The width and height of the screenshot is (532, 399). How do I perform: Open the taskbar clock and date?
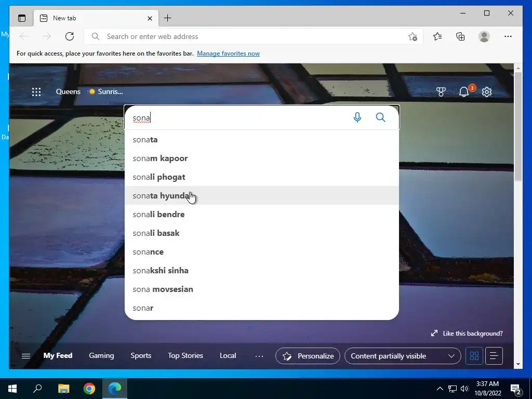(487, 389)
